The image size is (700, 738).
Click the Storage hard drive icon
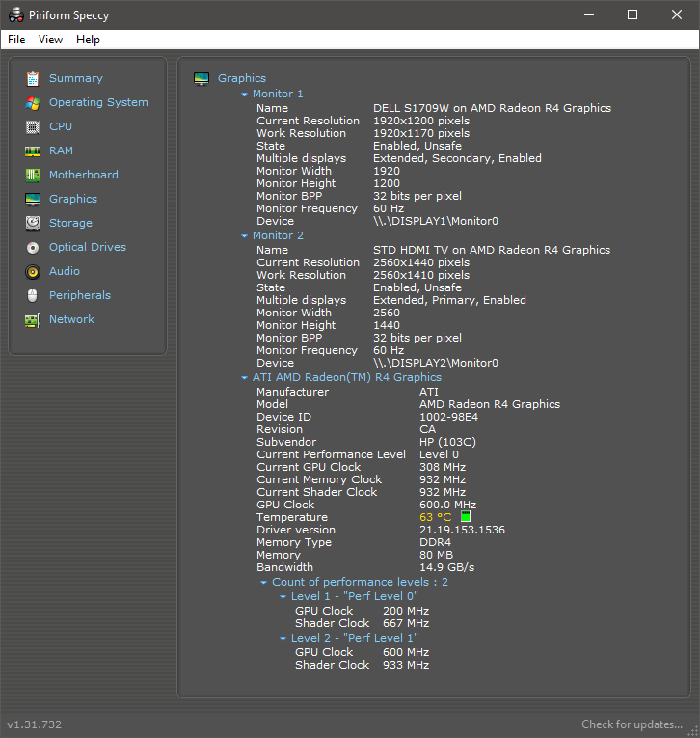click(33, 223)
